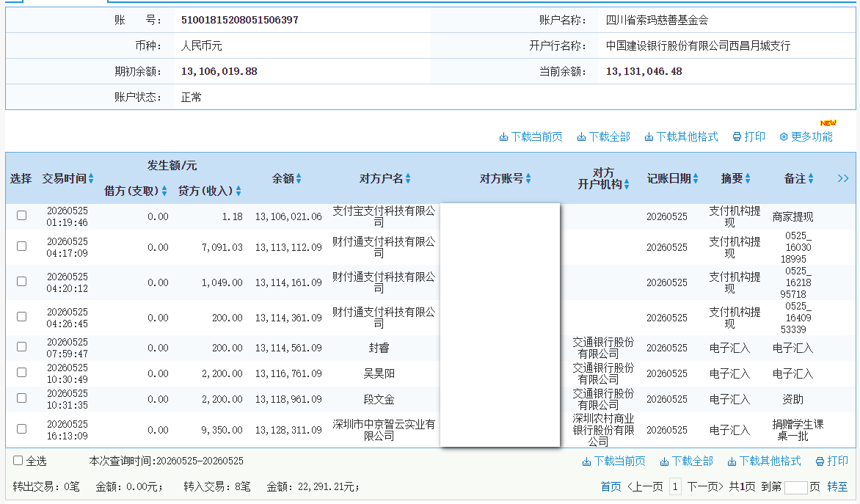
Task: Click remark 商家提现
Action: click(x=792, y=216)
